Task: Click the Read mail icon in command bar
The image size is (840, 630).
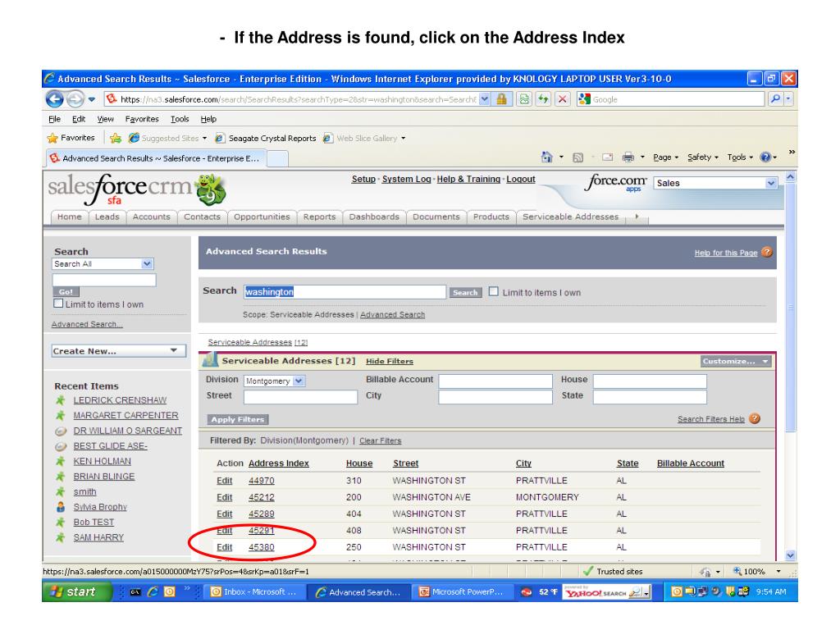Action: point(608,157)
